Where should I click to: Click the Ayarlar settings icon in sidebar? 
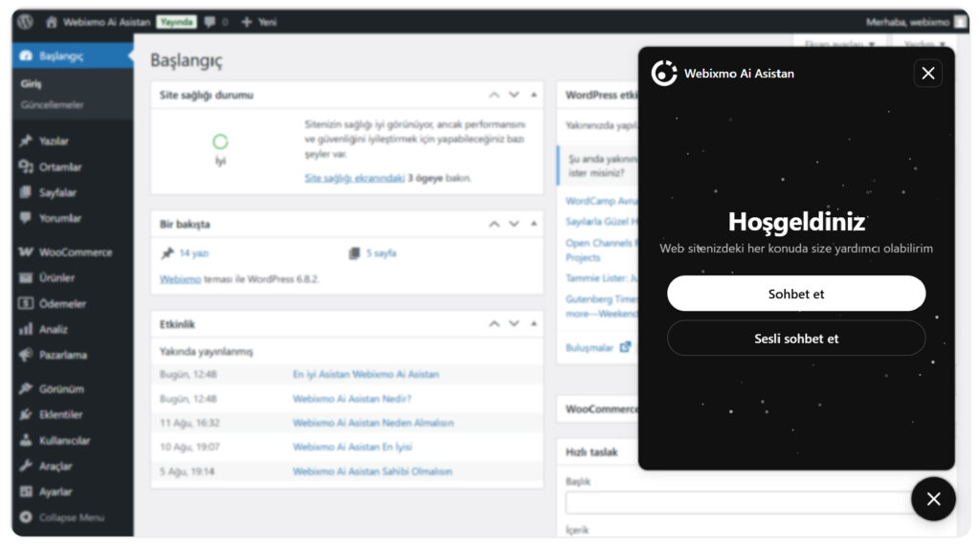tap(26, 492)
